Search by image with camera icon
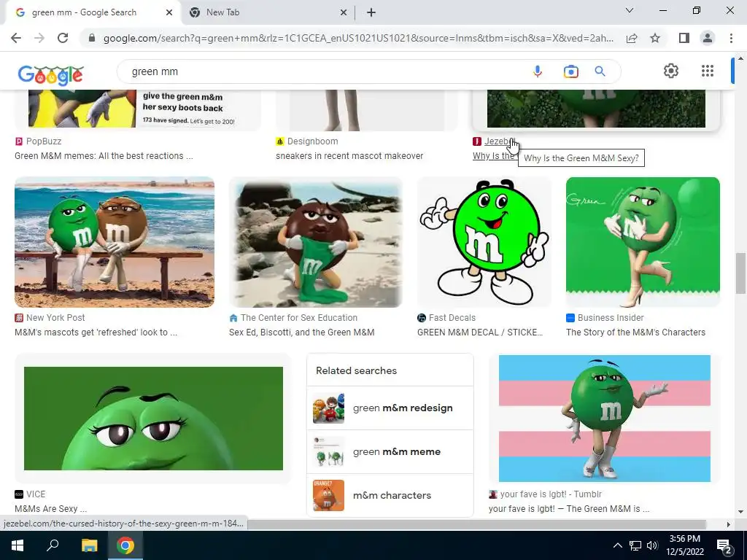This screenshot has width=747, height=560. (570, 71)
